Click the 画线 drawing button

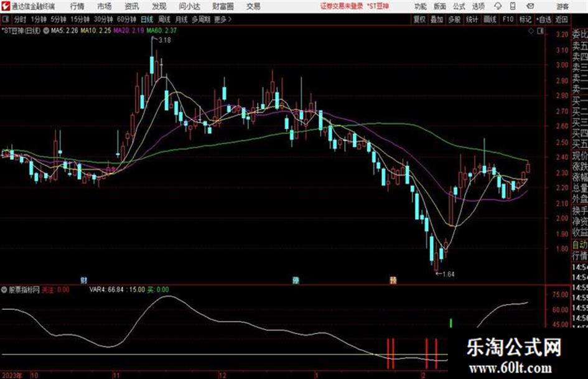pyautogui.click(x=490, y=19)
